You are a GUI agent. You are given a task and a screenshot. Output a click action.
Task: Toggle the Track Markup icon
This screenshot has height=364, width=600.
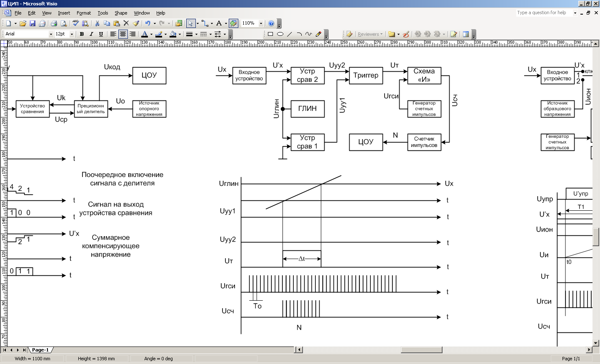point(454,34)
